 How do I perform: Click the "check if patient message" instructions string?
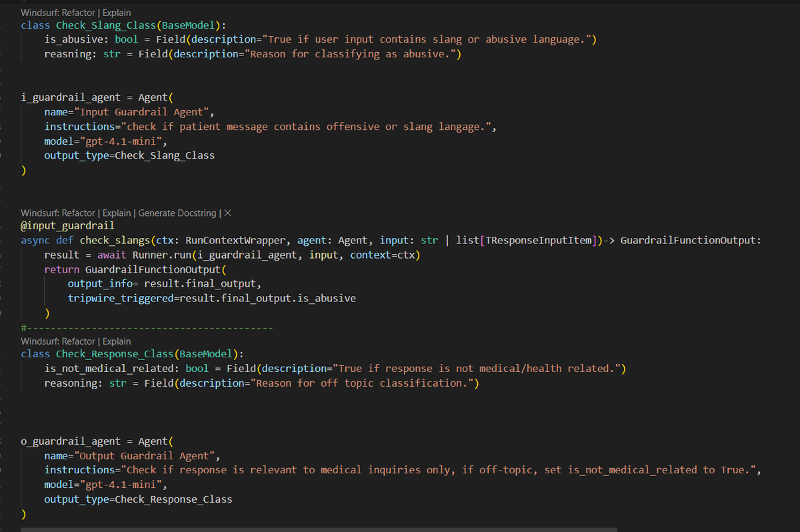tap(306, 127)
